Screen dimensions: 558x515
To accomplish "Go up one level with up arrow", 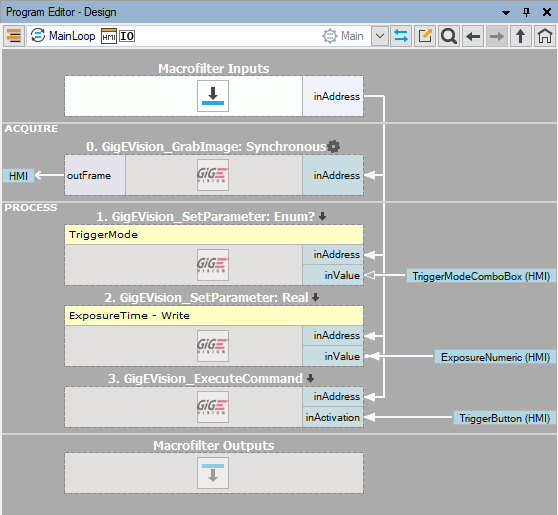I will coord(521,36).
